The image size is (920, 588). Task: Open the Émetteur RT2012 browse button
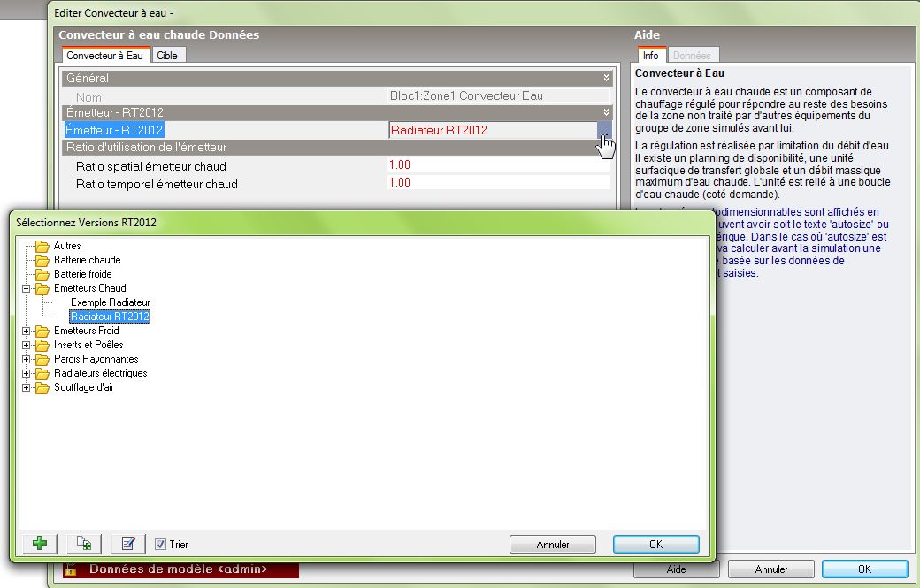coord(604,131)
